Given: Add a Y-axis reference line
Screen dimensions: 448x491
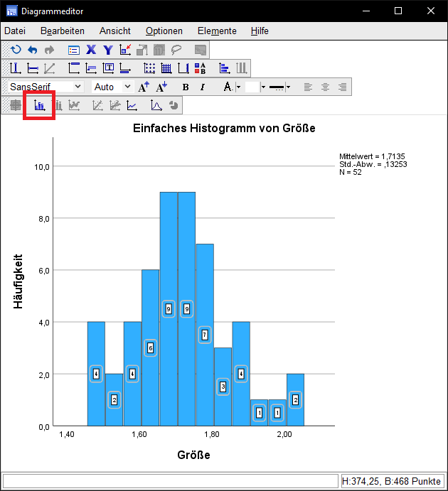Looking at the screenshot, I should click(x=33, y=68).
